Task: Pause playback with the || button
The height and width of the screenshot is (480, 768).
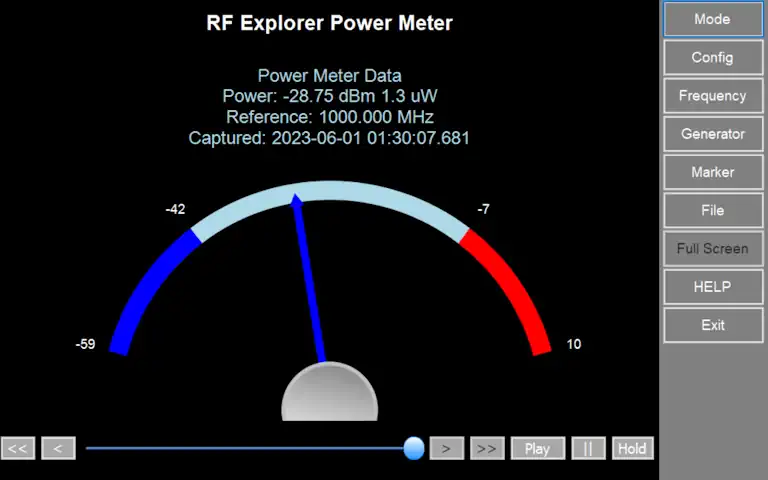Action: tap(588, 448)
